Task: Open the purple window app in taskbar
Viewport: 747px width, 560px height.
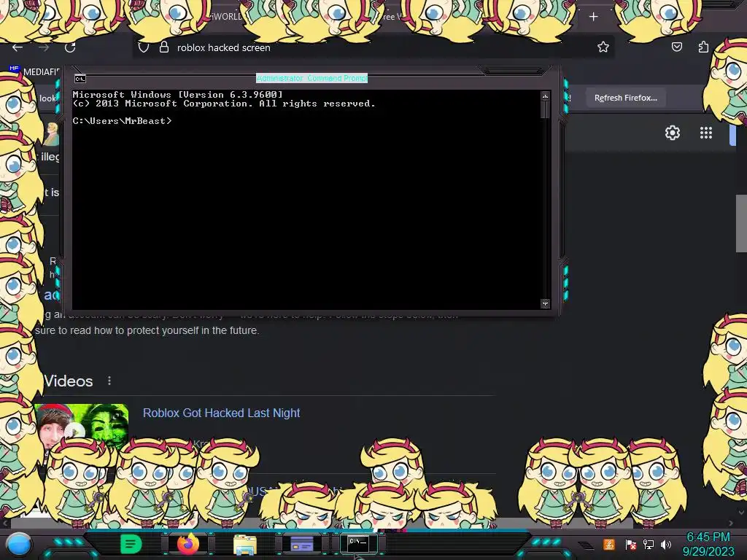Action: [301, 543]
